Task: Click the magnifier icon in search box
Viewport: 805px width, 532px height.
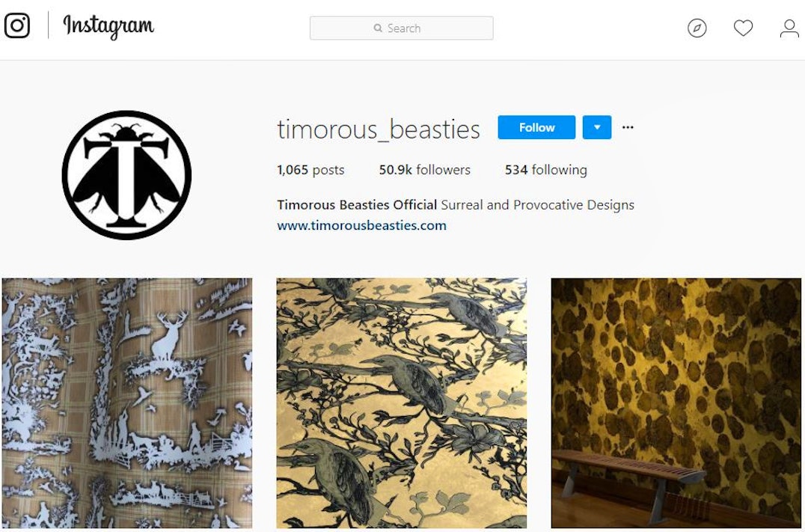Action: 378,28
